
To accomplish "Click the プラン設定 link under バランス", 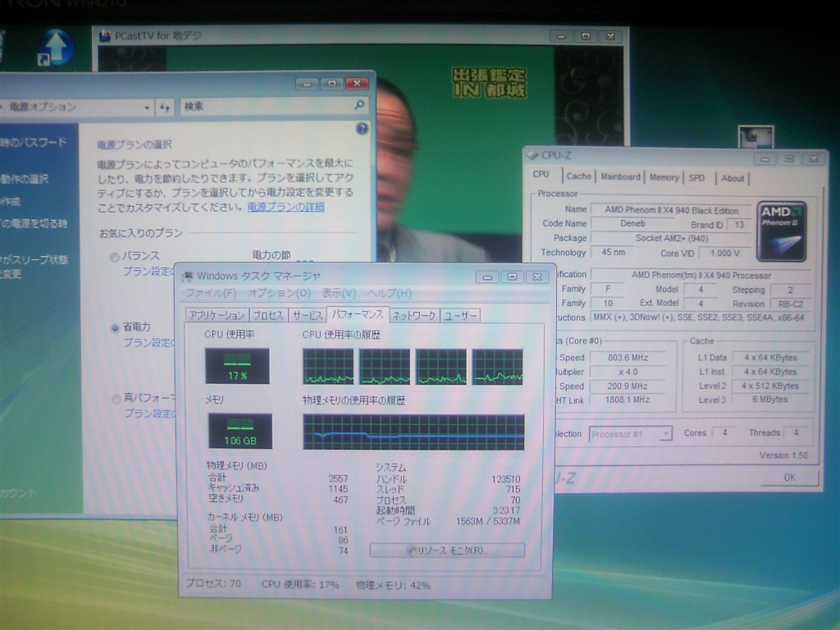I will [x=149, y=272].
